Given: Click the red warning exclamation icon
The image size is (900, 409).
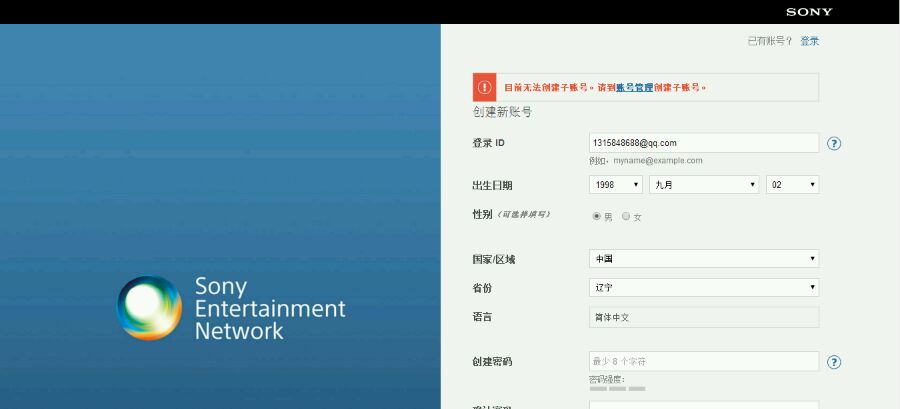Looking at the screenshot, I should tap(484, 87).
